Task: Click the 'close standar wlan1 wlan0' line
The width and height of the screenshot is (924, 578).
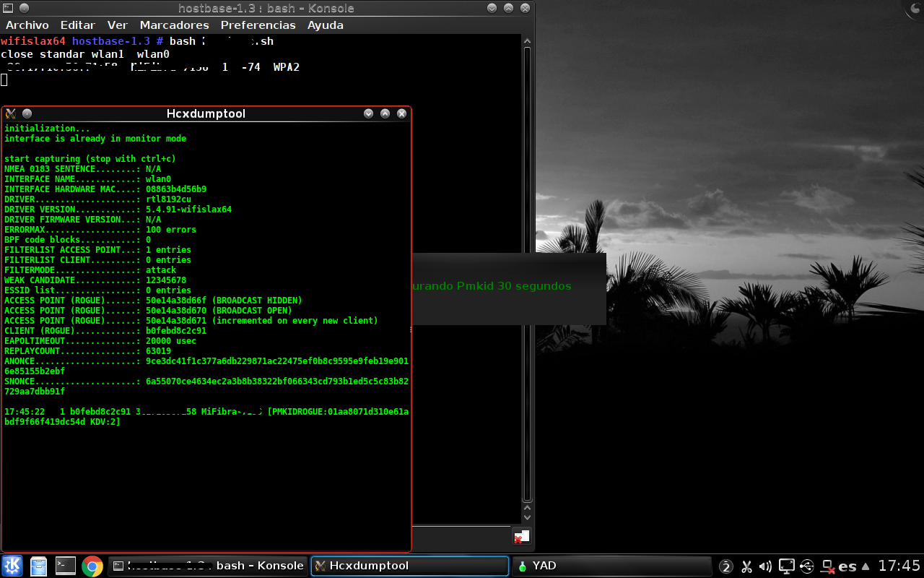Action: click(x=85, y=54)
